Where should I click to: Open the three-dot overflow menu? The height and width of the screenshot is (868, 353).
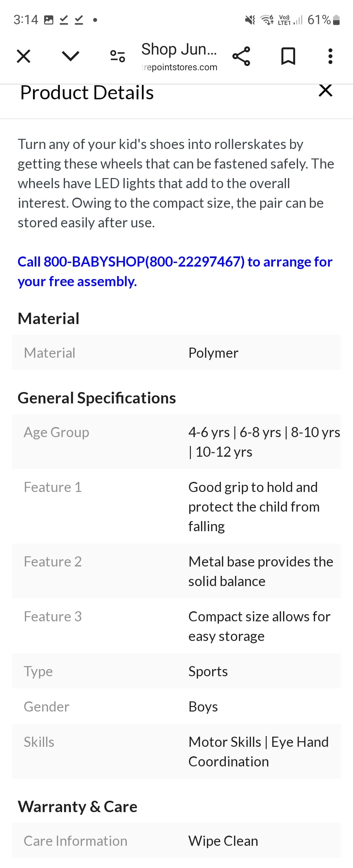(330, 56)
